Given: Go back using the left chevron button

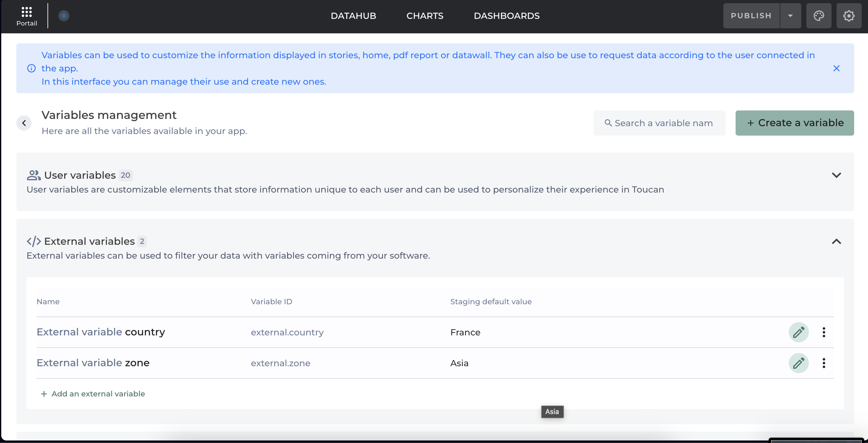Looking at the screenshot, I should [x=24, y=123].
